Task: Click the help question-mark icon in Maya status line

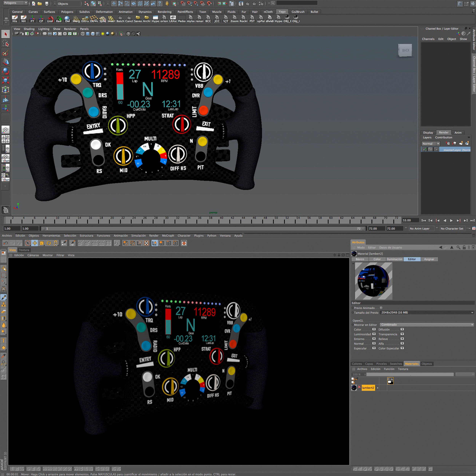Action: point(160,3)
